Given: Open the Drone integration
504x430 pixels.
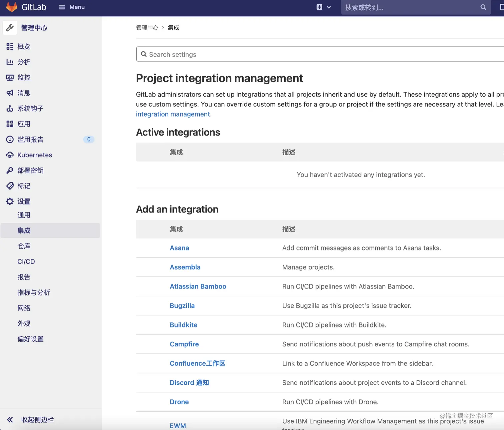Looking at the screenshot, I should point(179,402).
